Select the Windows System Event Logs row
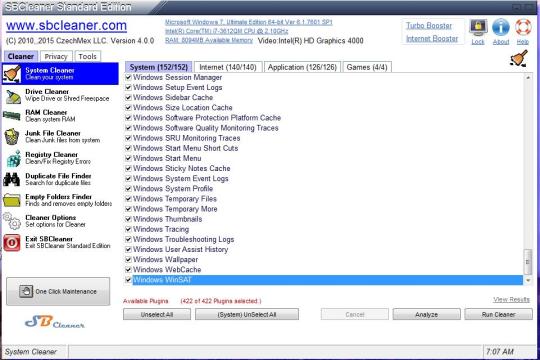Screen dimensions: 540x360 pos(181,178)
